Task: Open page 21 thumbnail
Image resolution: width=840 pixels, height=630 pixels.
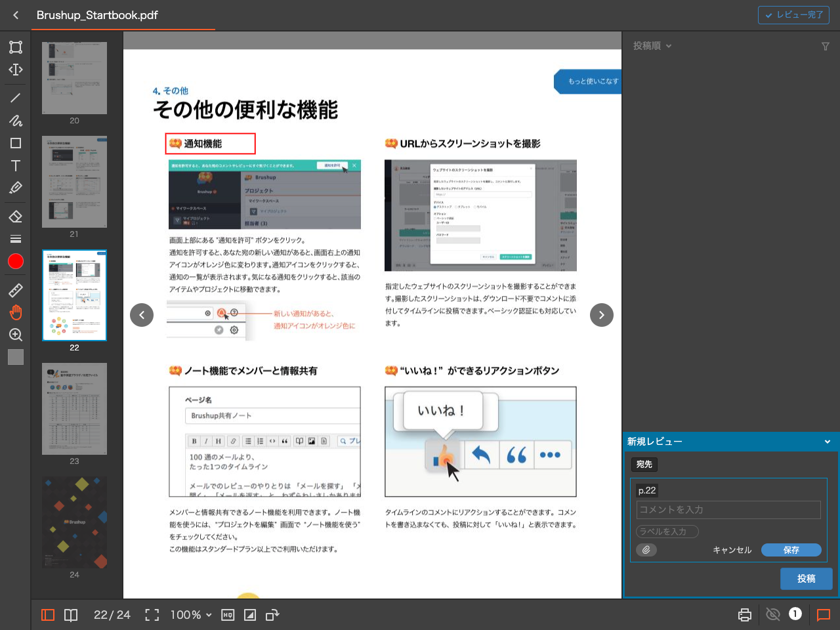Action: pyautogui.click(x=74, y=182)
